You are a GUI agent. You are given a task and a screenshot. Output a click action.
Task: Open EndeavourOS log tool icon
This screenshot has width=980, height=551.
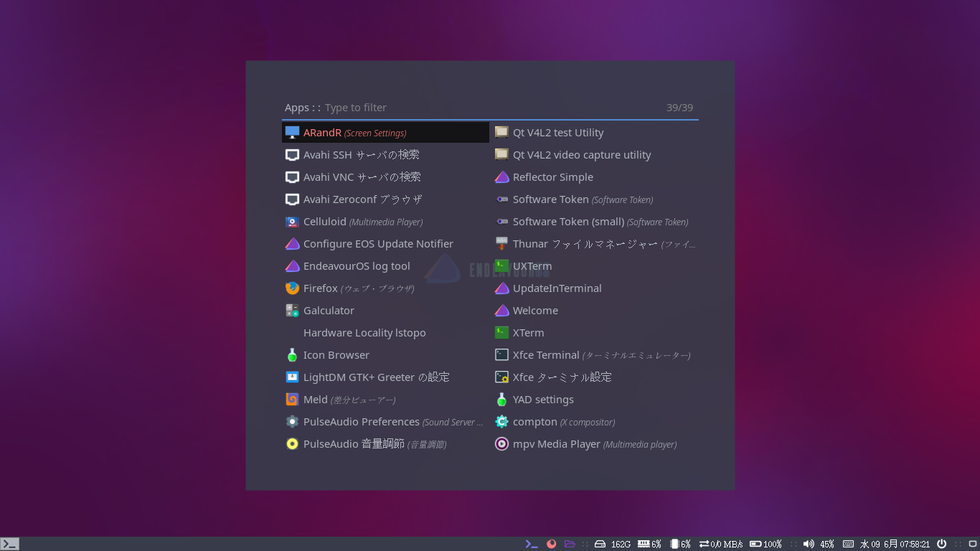click(x=292, y=266)
